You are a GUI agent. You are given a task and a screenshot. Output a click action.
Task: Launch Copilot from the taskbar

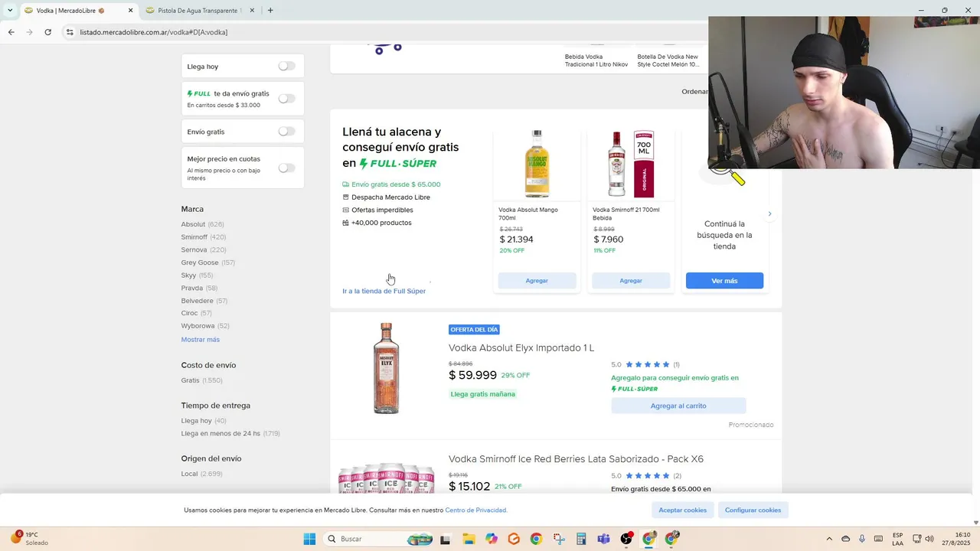(x=491, y=539)
